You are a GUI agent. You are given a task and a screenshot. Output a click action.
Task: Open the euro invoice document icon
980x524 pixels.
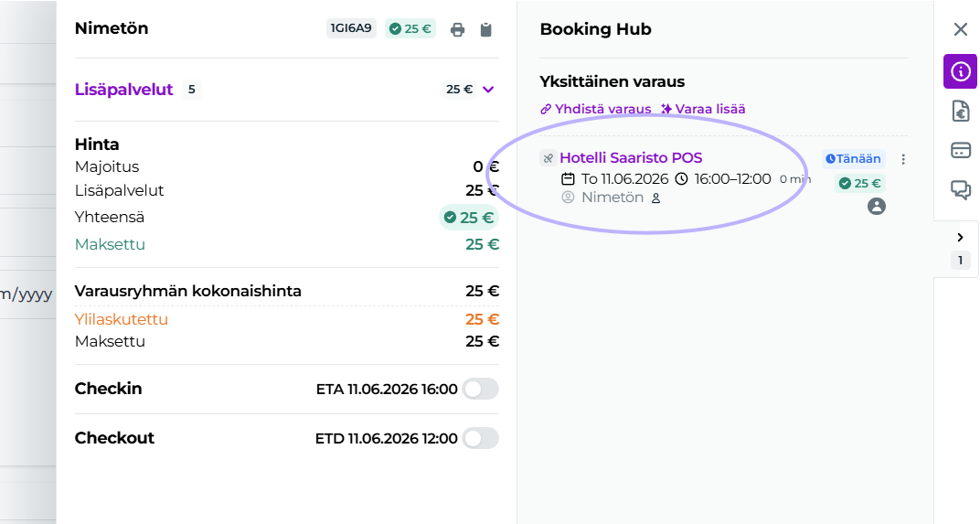[960, 112]
